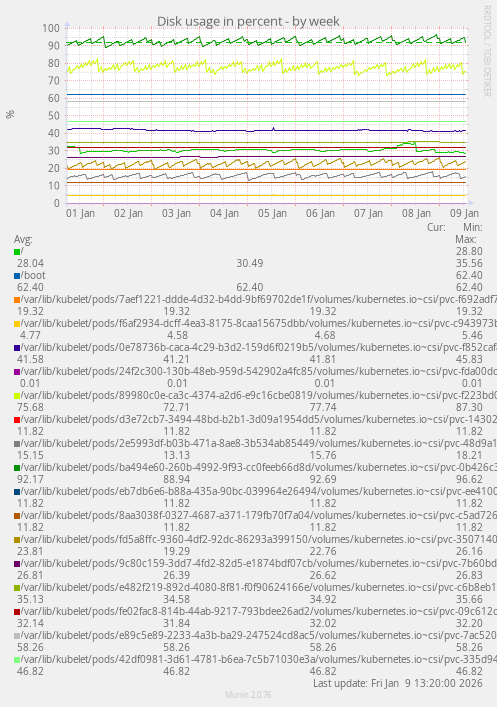497x707 pixels.
Task: Click the 26.39 minimum value
Action: coord(177,575)
